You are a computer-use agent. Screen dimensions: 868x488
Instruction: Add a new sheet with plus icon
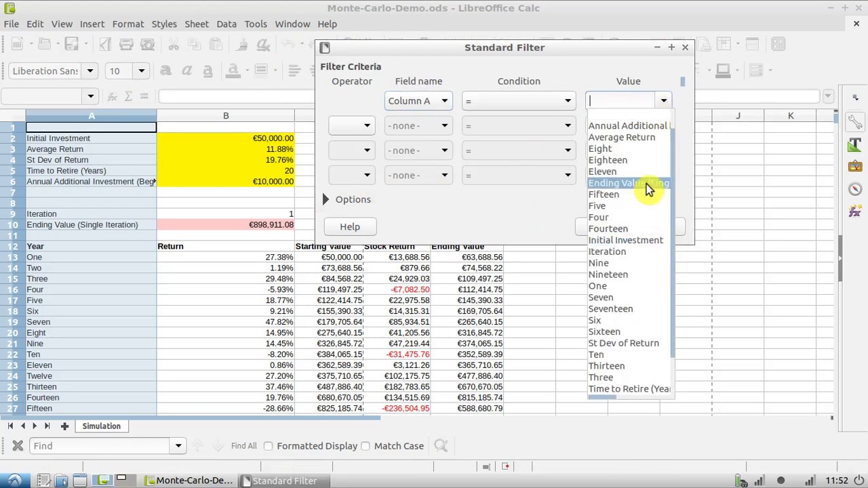coord(64,426)
